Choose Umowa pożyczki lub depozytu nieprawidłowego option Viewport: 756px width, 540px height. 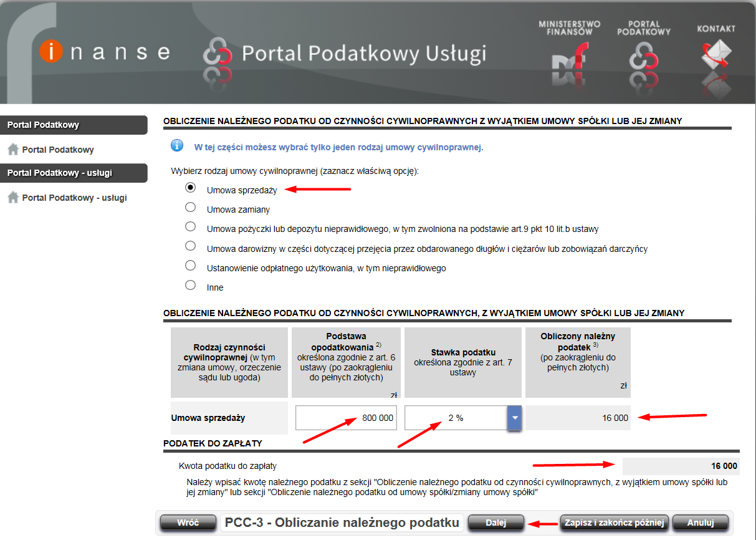191,226
